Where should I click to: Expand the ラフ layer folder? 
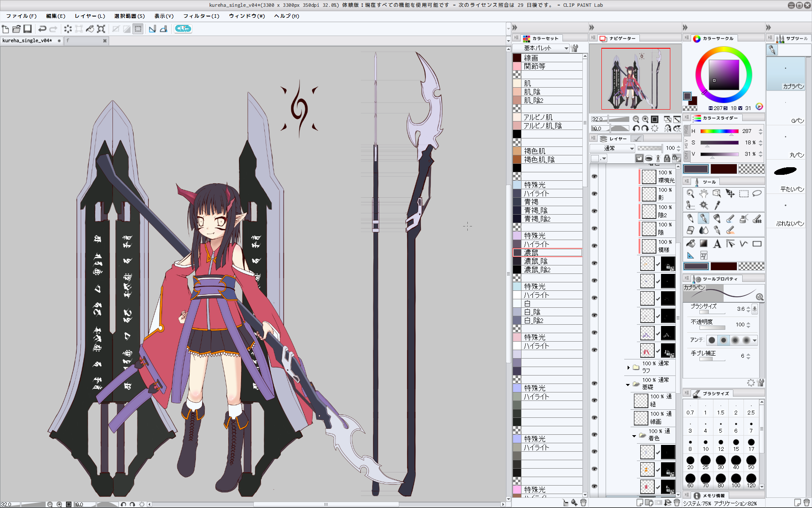628,367
